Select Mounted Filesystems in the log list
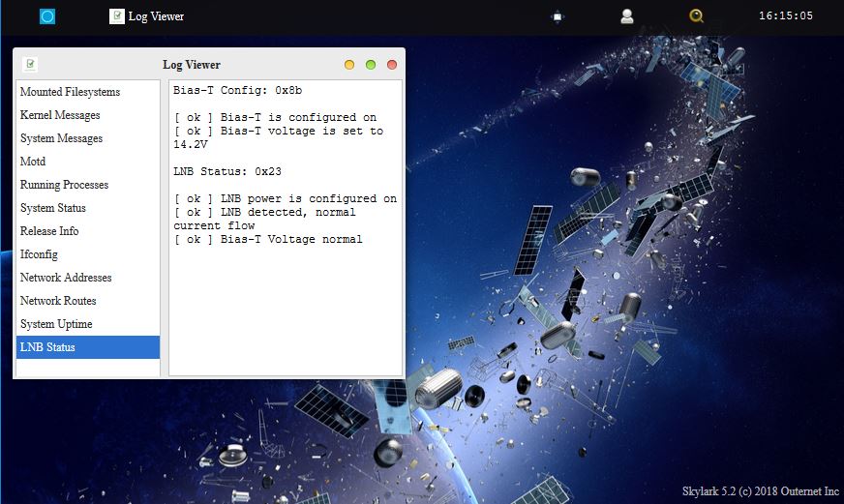The image size is (844, 504). pos(88,92)
